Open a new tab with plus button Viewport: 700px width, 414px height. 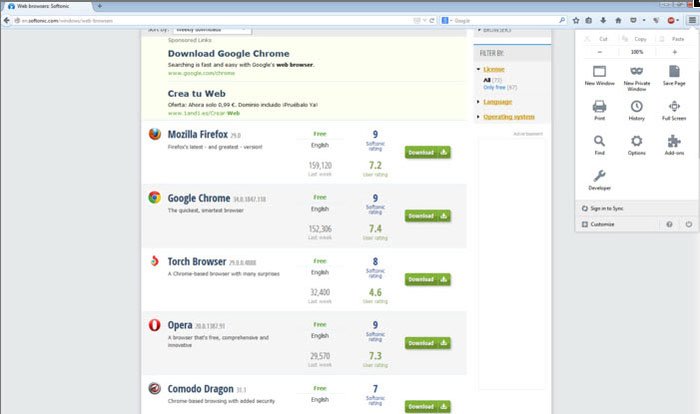pyautogui.click(x=100, y=6)
